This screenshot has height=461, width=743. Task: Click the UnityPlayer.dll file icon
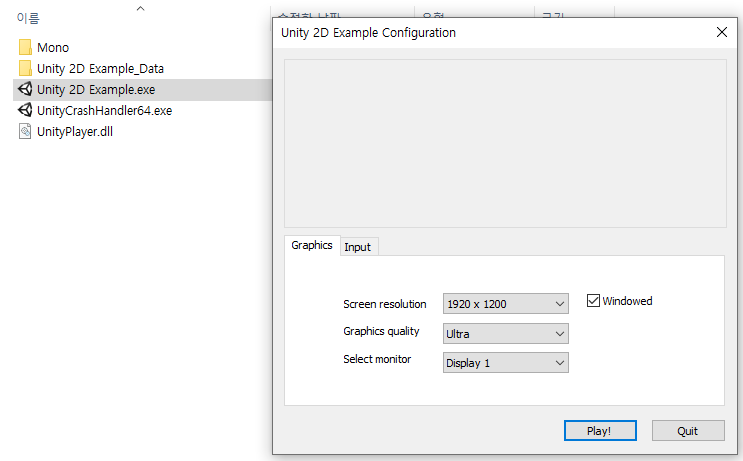(x=25, y=131)
